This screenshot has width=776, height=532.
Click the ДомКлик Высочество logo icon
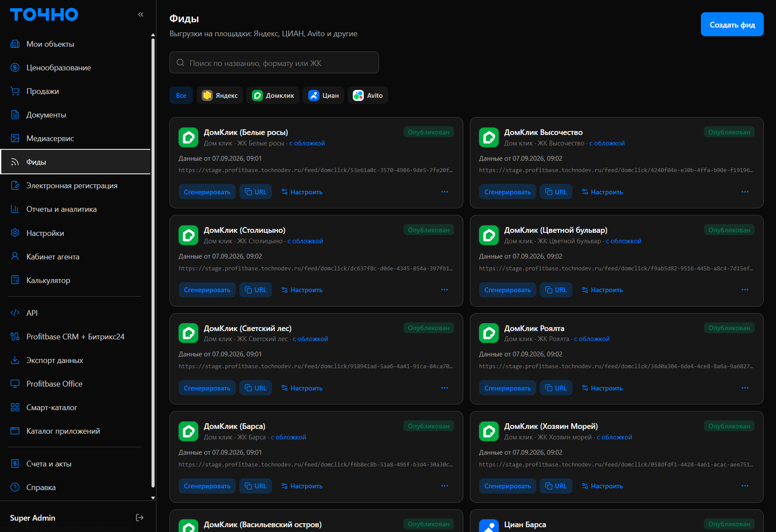[x=489, y=138]
